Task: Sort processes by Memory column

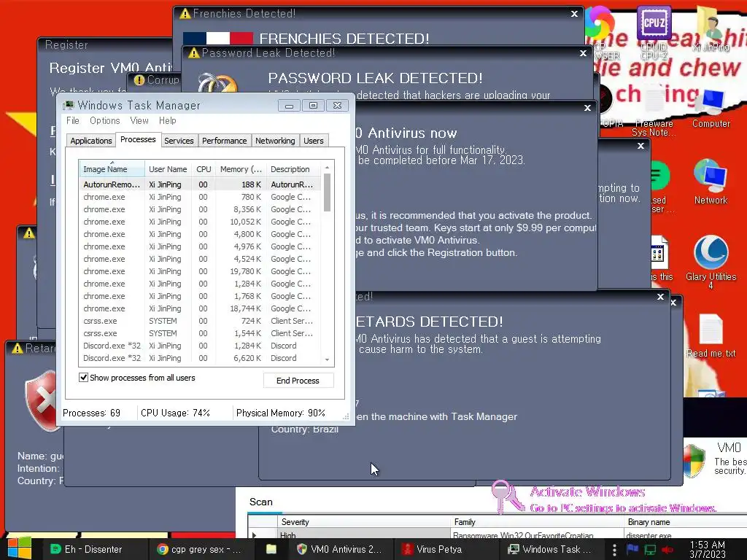Action: 241,169
